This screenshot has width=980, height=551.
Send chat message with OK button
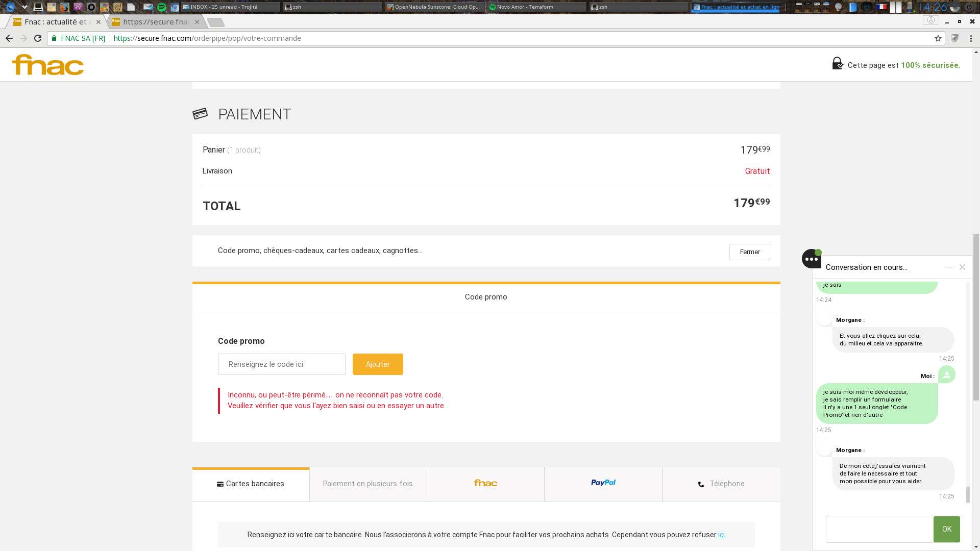(x=947, y=529)
